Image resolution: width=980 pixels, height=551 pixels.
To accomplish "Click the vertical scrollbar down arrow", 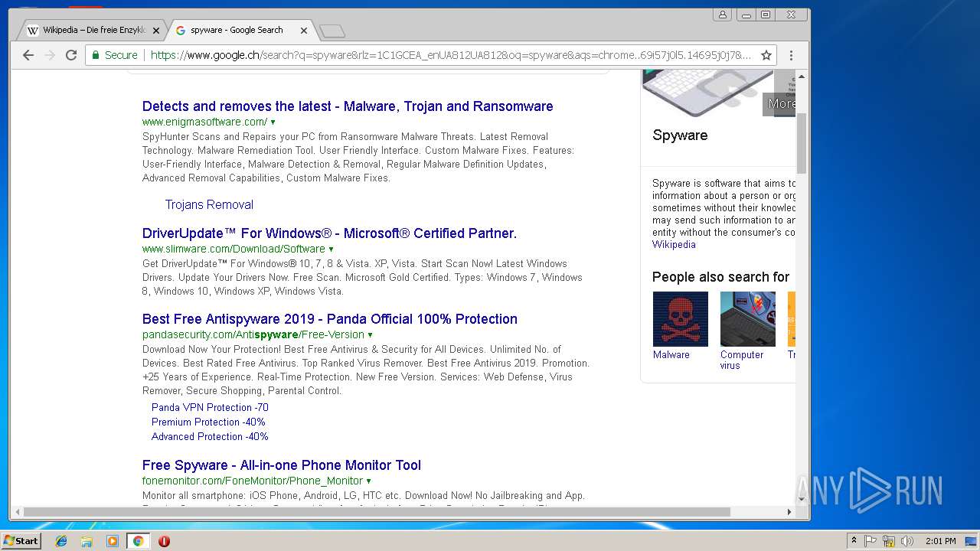I will click(x=802, y=499).
